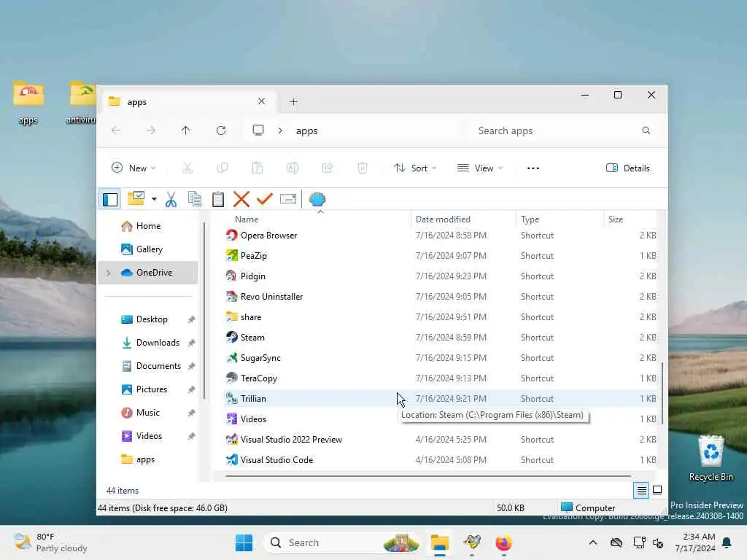The image size is (747, 560).
Task: Click the Classic scissors Cut icon
Action: [171, 199]
